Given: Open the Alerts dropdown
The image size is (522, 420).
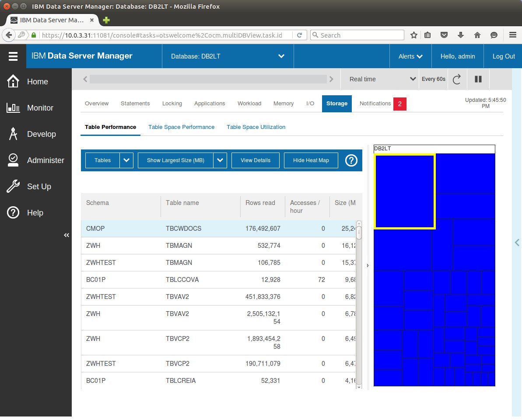Looking at the screenshot, I should pyautogui.click(x=410, y=56).
